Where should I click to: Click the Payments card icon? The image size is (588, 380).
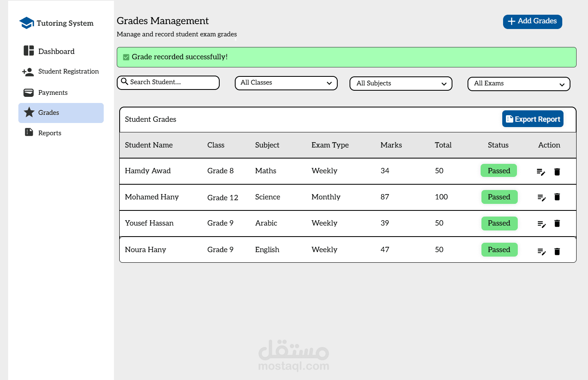tap(29, 92)
